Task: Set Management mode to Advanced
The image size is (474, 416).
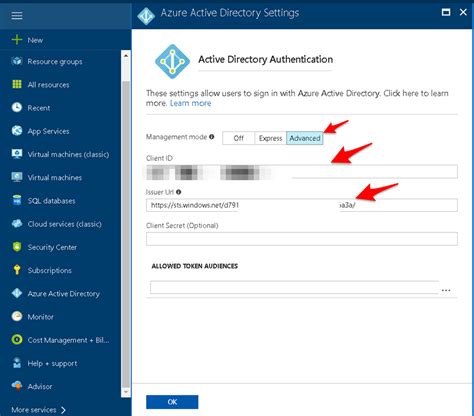Action: pyautogui.click(x=304, y=138)
